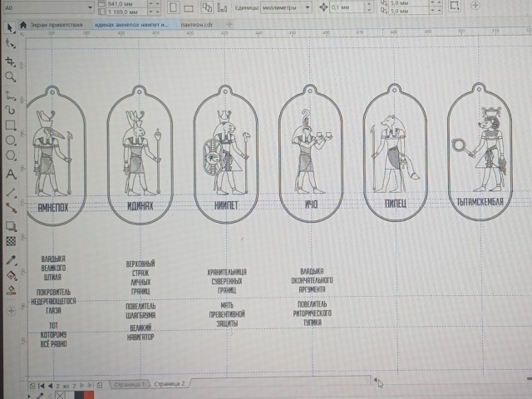Select the Freehand drawing tool
The image size is (532, 399).
tap(11, 95)
